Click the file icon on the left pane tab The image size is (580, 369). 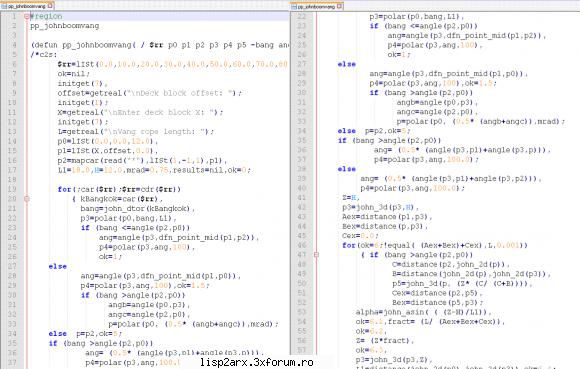coord(4,6)
